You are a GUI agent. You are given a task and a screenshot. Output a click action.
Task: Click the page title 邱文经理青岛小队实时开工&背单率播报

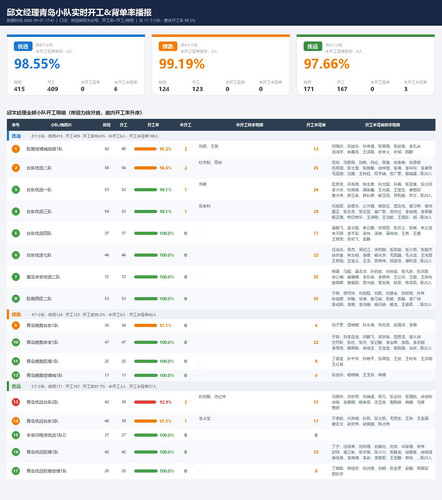click(x=79, y=13)
